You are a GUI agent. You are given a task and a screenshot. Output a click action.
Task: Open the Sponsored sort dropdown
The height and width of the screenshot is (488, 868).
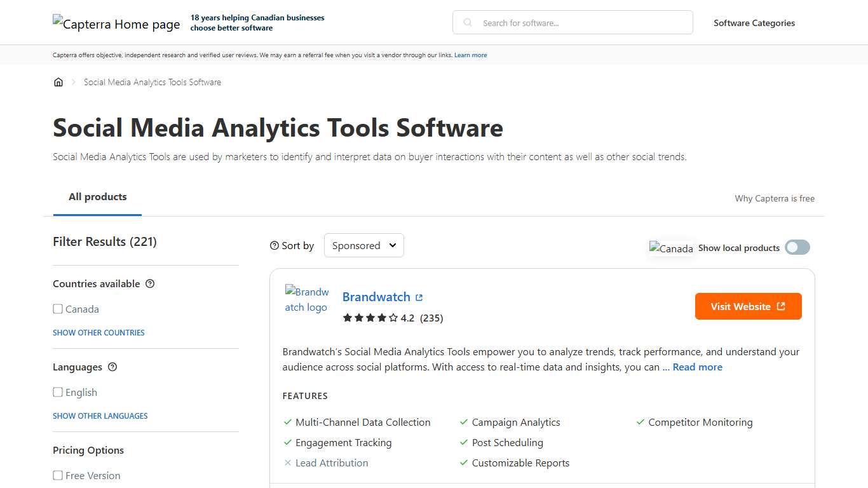coord(363,245)
